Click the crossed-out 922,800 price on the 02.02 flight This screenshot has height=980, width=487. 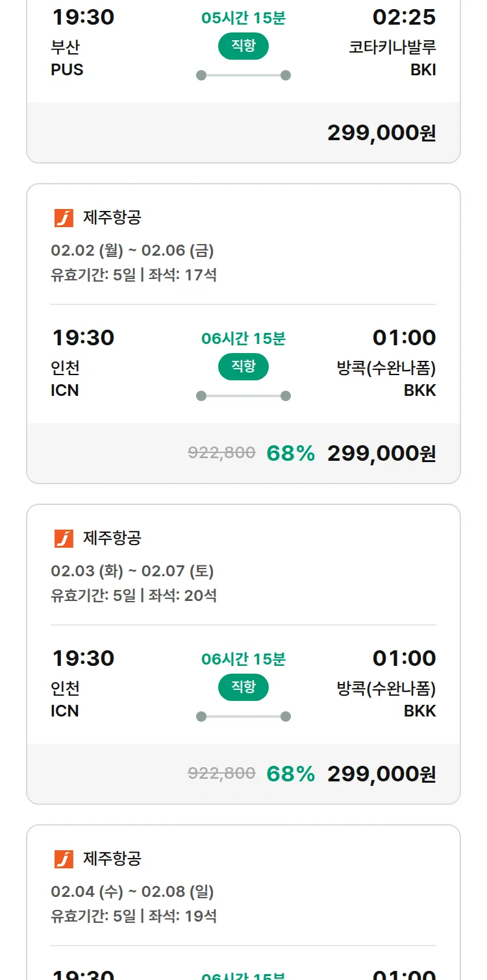[x=221, y=453]
